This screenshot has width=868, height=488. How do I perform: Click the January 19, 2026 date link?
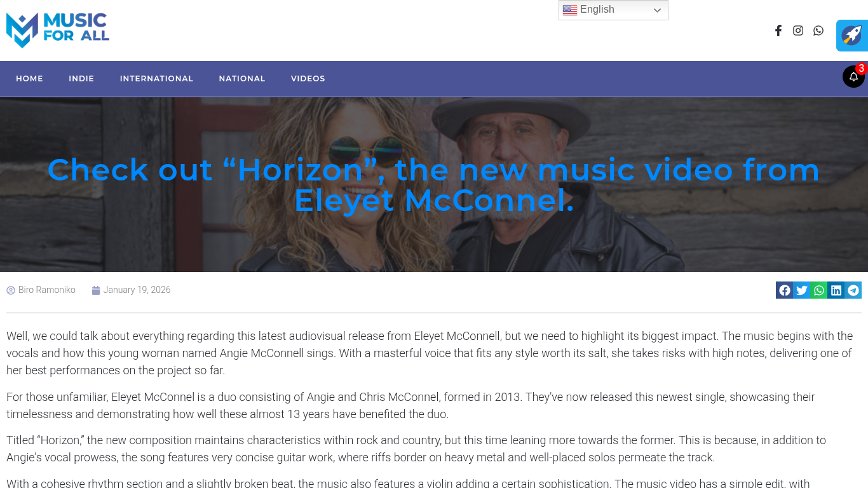pyautogui.click(x=137, y=290)
